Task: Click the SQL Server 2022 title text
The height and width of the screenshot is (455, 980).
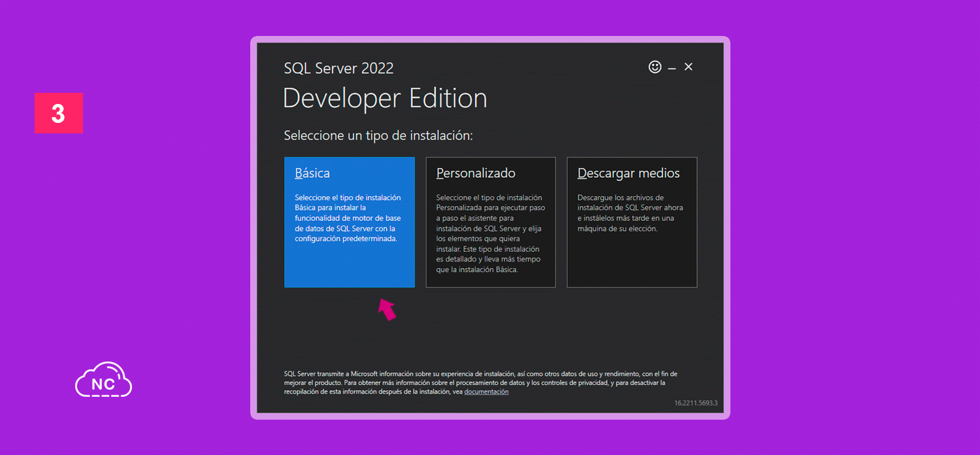Action: coord(338,68)
